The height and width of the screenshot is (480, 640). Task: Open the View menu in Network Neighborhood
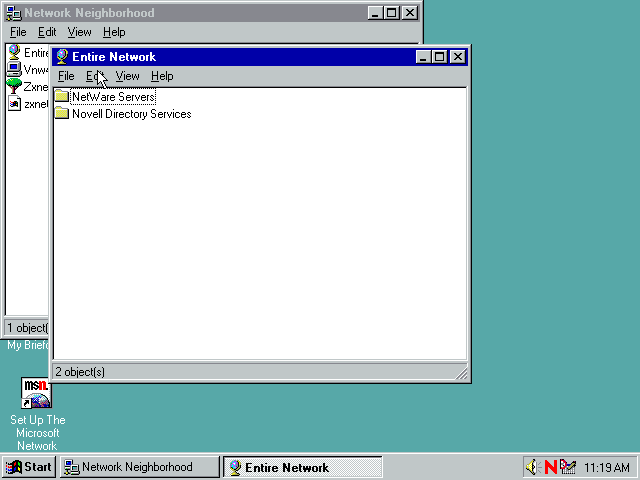[x=80, y=32]
